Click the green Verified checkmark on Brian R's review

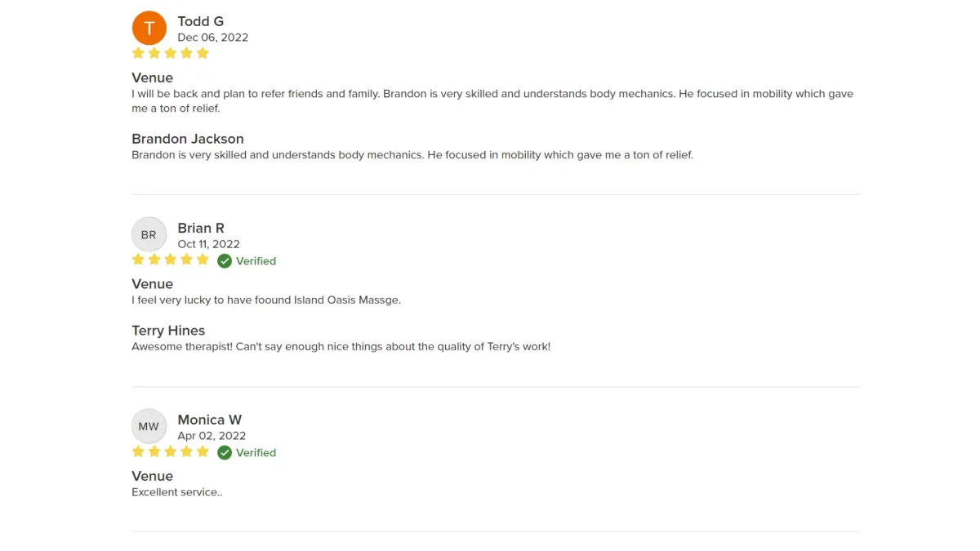click(225, 261)
